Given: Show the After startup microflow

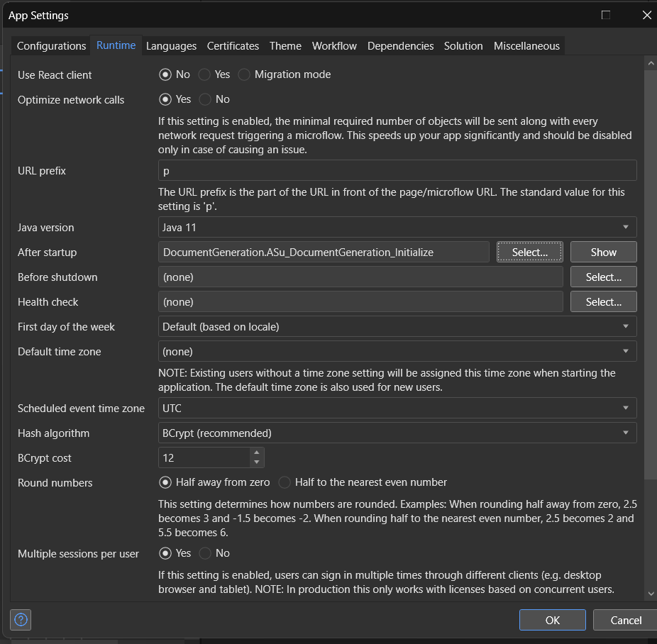Looking at the screenshot, I should [603, 252].
